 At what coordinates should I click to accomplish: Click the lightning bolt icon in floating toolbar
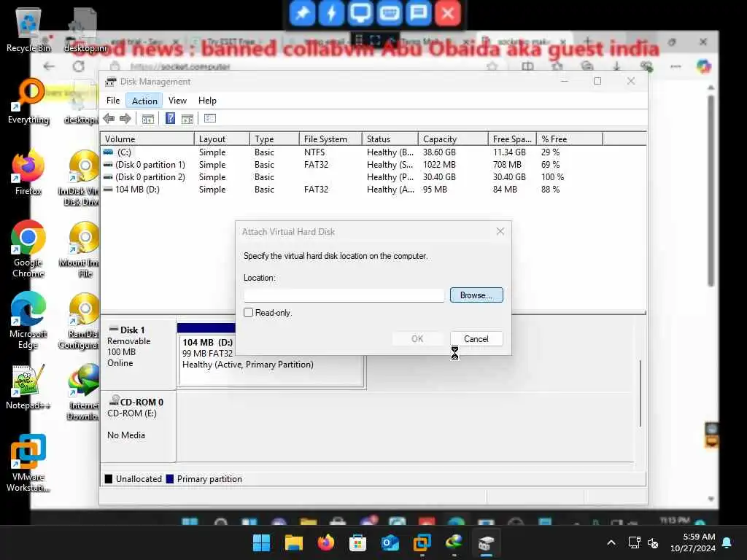click(331, 13)
